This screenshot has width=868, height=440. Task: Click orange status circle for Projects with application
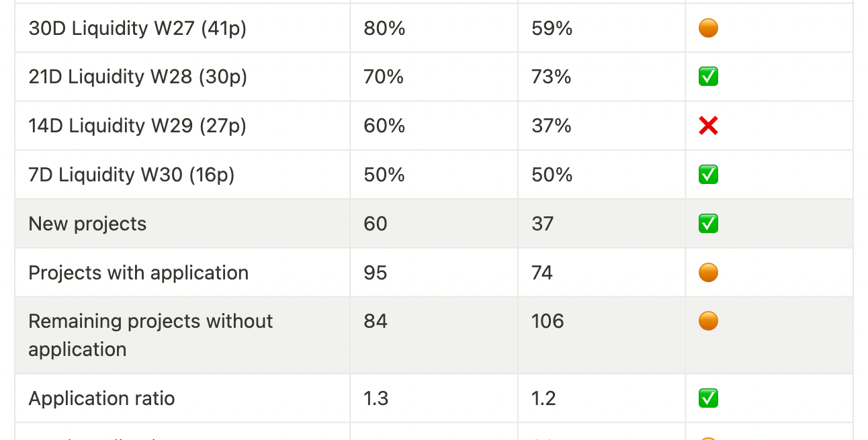[x=708, y=273]
